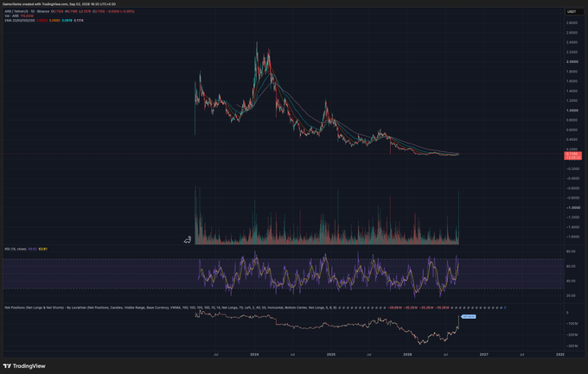
Task: Click the Vol · ARB indicator legend
Action: [x=11, y=16]
